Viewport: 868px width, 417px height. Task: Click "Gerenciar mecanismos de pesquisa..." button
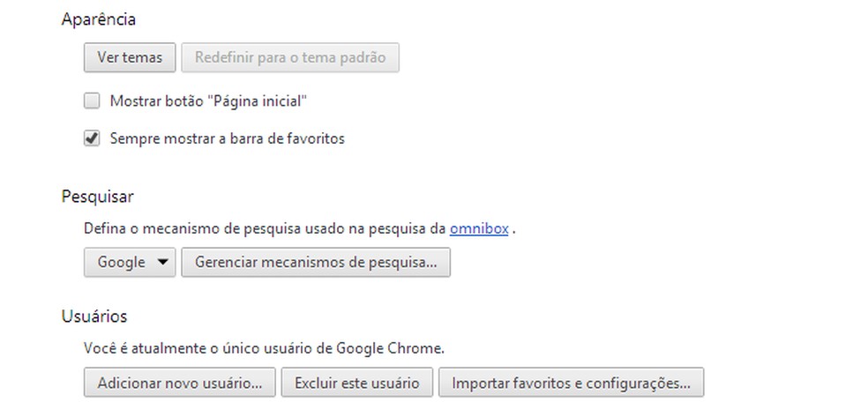pos(315,263)
